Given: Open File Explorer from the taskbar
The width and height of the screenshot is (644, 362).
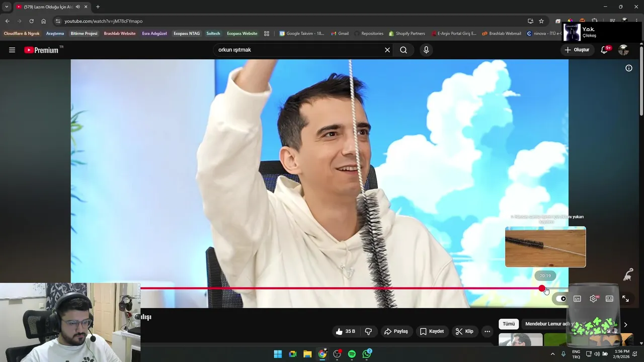Looking at the screenshot, I should (307, 354).
